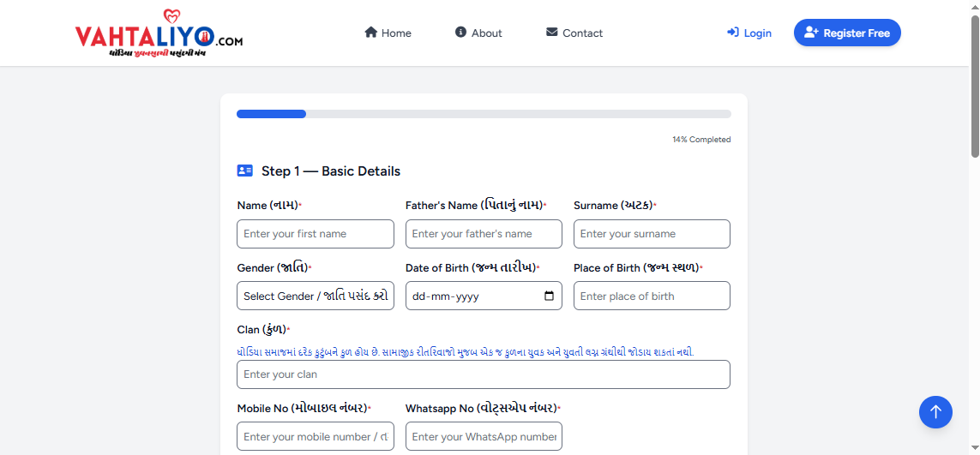This screenshot has height=455, width=980.
Task: Focus the mobile number input field
Action: 316,436
